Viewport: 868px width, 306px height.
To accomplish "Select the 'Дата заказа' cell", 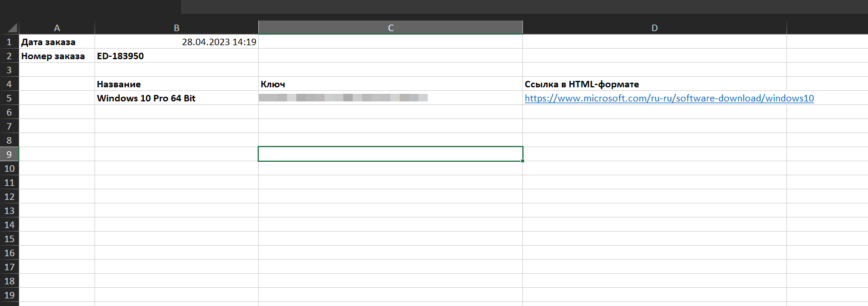I will pos(57,42).
